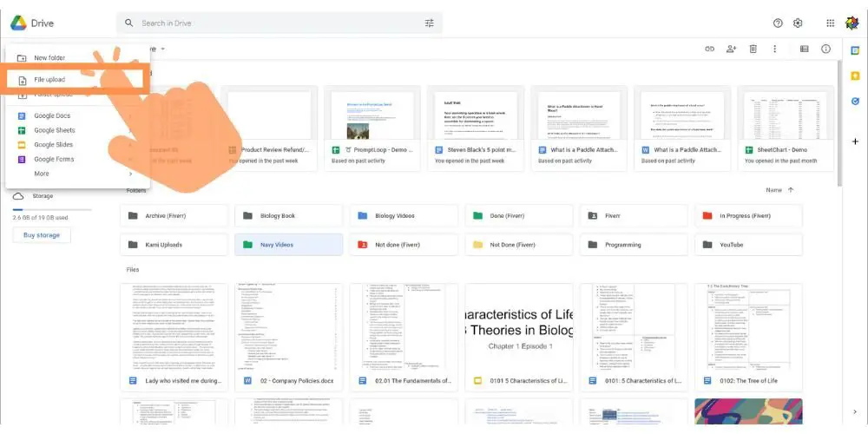Switch to list layout view
868x434 pixels.
(x=805, y=49)
